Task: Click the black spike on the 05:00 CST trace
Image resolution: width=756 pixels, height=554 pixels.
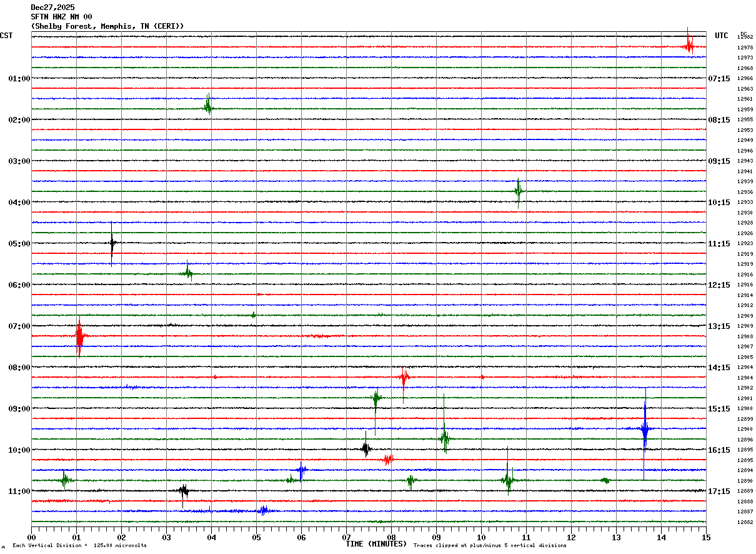Action: (112, 243)
